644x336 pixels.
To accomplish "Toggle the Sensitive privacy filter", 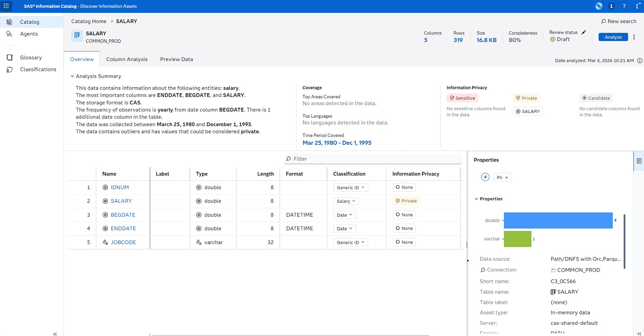I will click(x=462, y=98).
